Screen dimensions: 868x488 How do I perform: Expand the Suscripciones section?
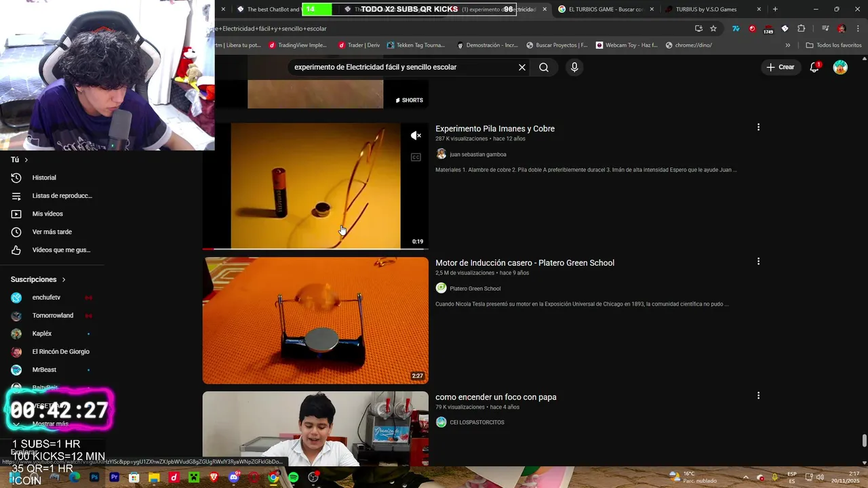point(39,279)
